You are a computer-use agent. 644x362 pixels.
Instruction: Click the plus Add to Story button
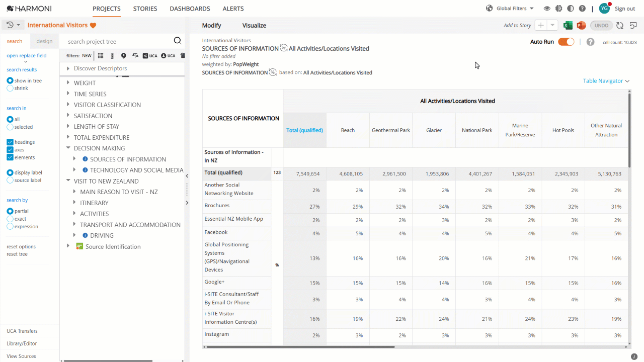(541, 26)
